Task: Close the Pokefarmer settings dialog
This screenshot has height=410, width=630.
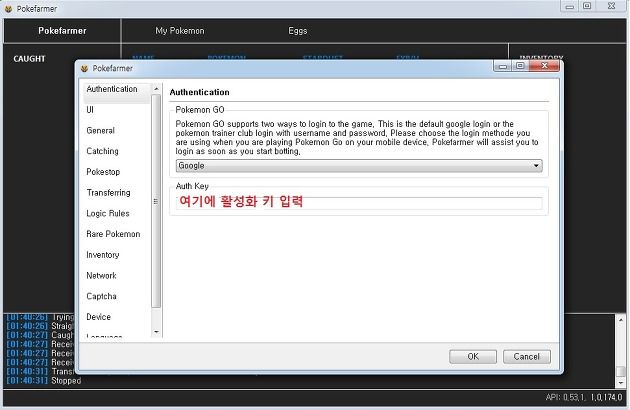Action: pyautogui.click(x=544, y=66)
